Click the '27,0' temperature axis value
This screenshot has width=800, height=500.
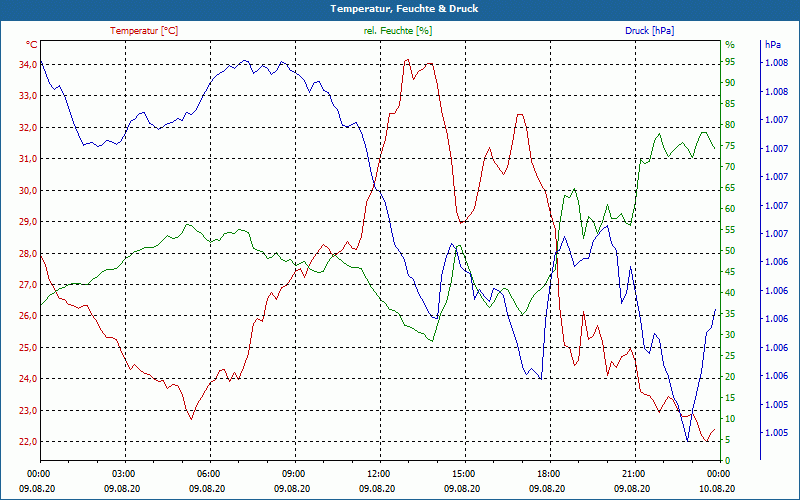point(29,285)
